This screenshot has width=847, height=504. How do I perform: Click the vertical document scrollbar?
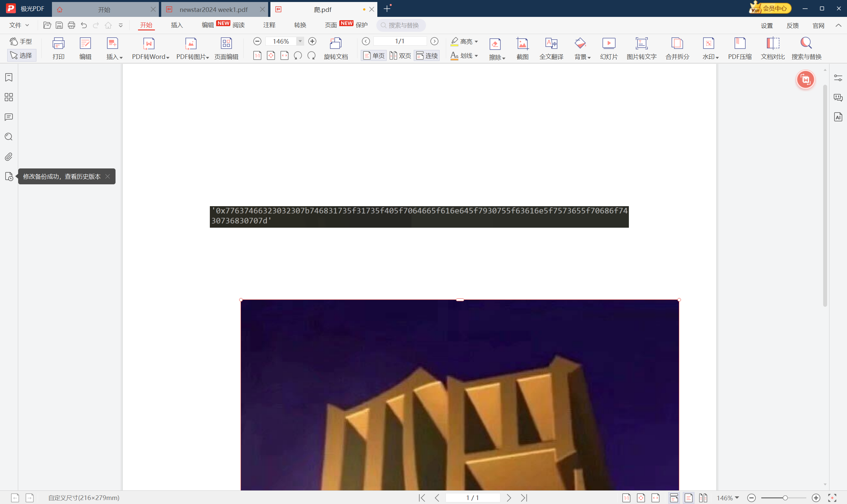point(825,195)
